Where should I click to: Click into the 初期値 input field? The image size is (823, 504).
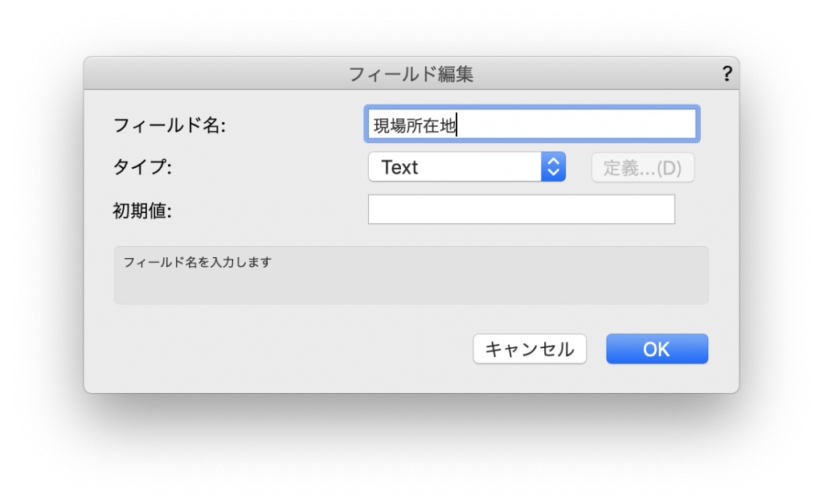coord(521,209)
